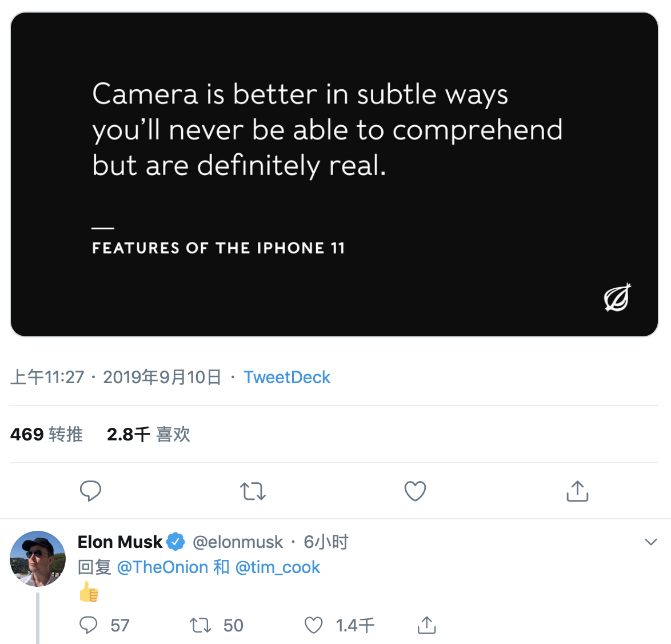This screenshot has width=671, height=644.
Task: View the 469 转推 retweets list
Action: pos(46,434)
